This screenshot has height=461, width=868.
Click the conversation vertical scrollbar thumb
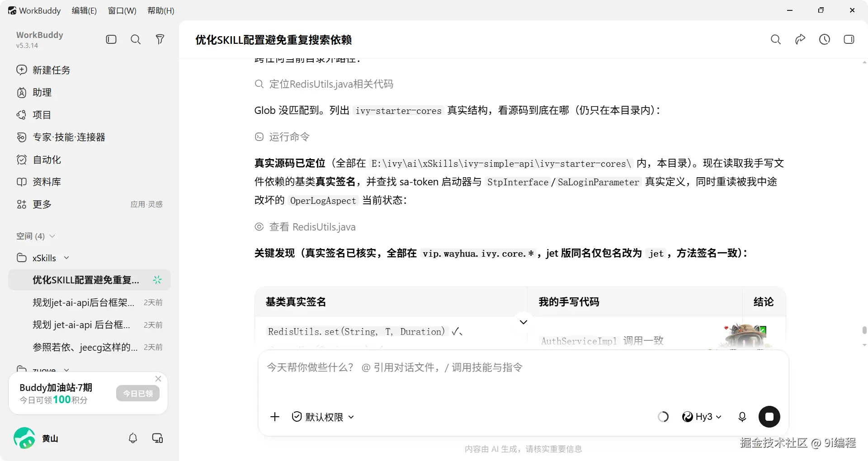864,330
